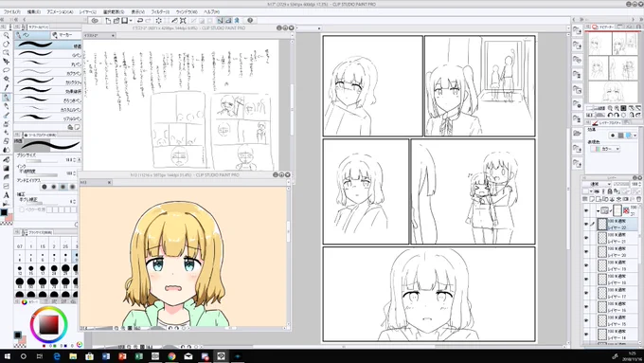The height and width of the screenshot is (363, 644).
Task: Open the expression color カラー dropdown
Action: (605, 149)
